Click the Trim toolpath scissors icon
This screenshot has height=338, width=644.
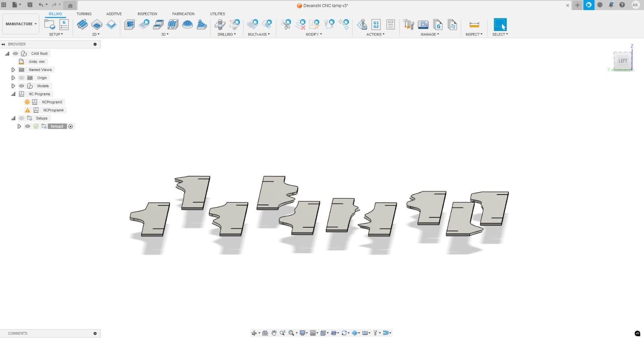(x=286, y=25)
